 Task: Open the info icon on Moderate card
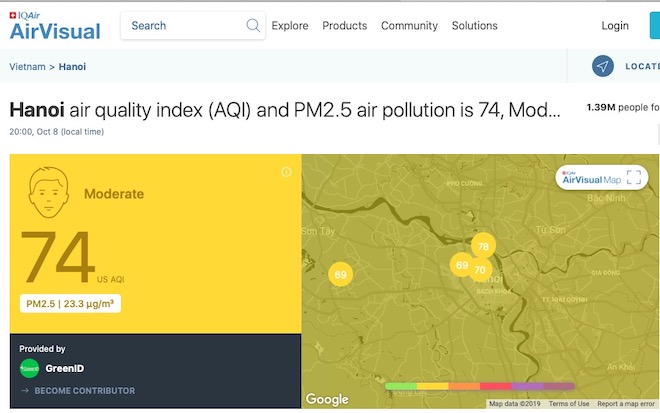pyautogui.click(x=286, y=172)
